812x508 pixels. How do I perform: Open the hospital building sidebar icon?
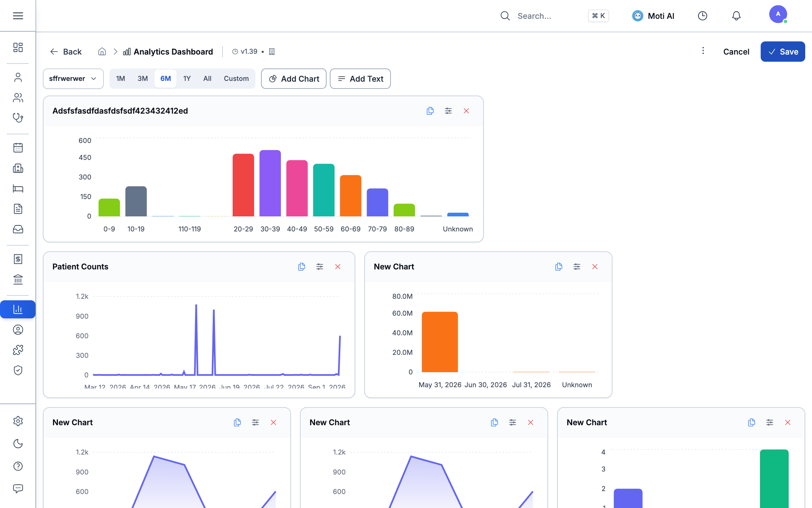point(18,168)
